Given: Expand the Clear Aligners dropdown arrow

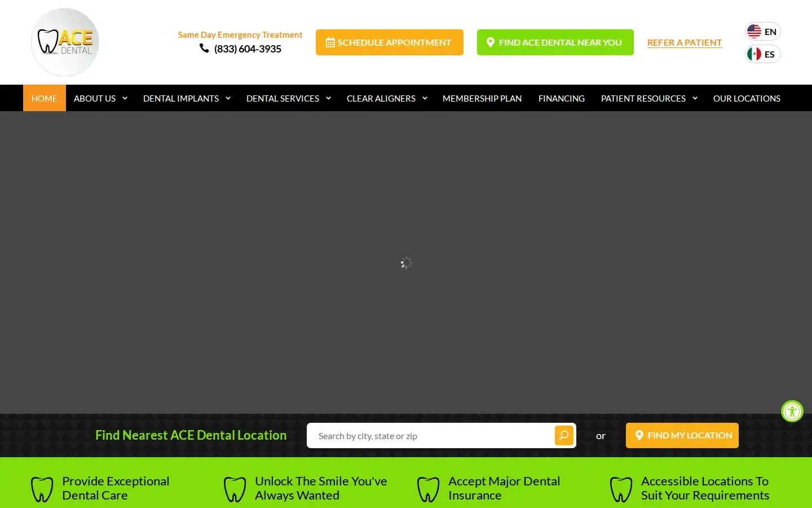Looking at the screenshot, I should (x=425, y=98).
